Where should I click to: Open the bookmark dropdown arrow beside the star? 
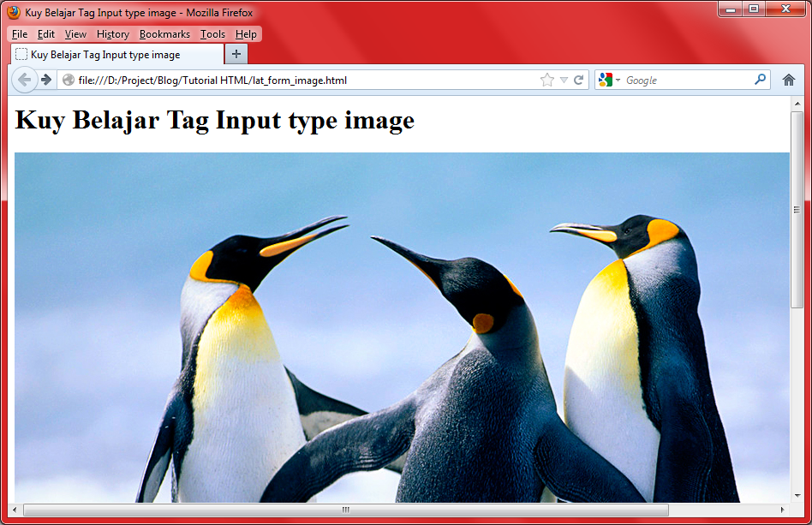561,79
